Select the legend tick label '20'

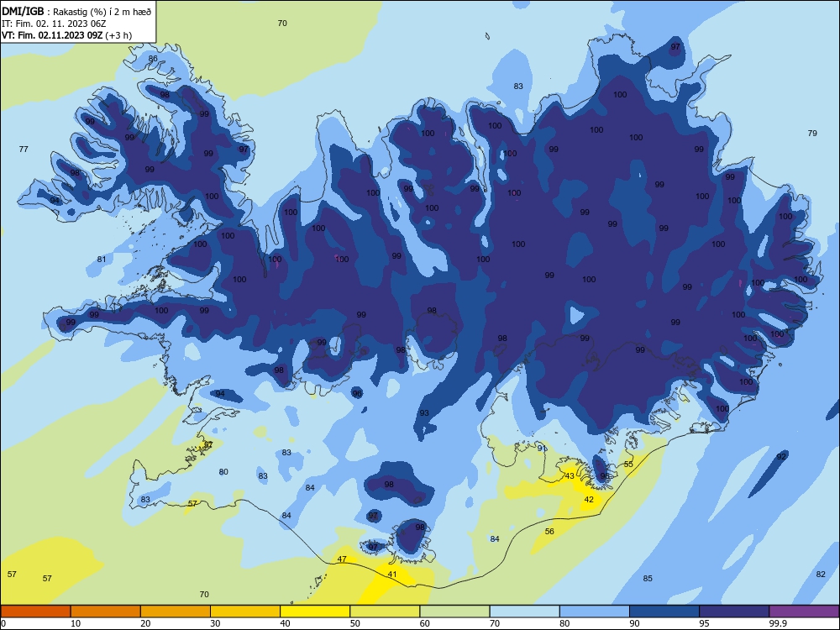145,623
